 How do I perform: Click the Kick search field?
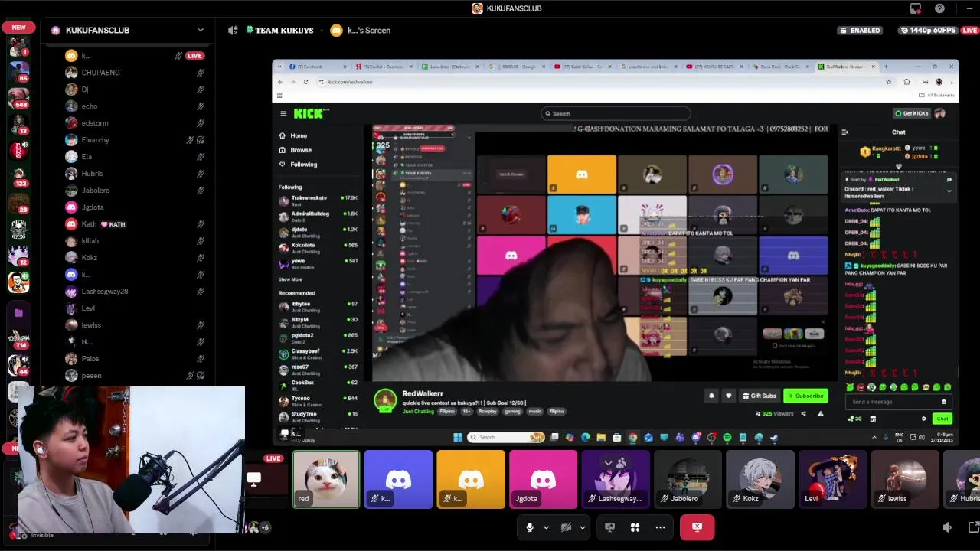616,113
